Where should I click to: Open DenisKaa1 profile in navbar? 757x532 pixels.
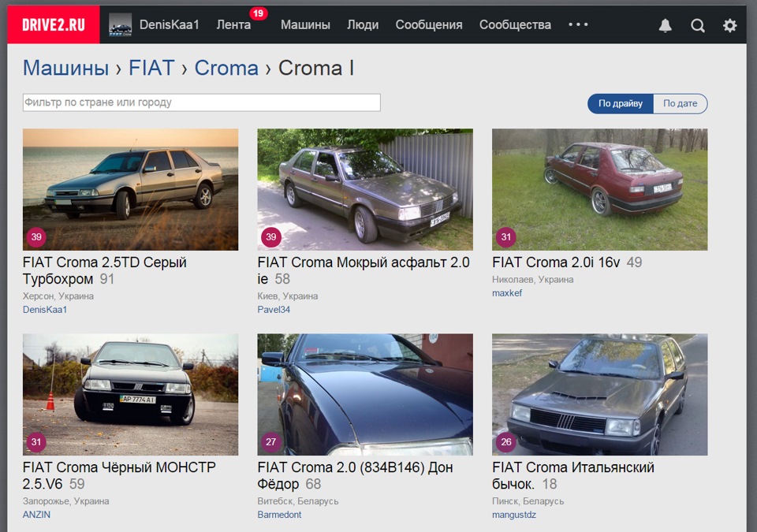169,24
